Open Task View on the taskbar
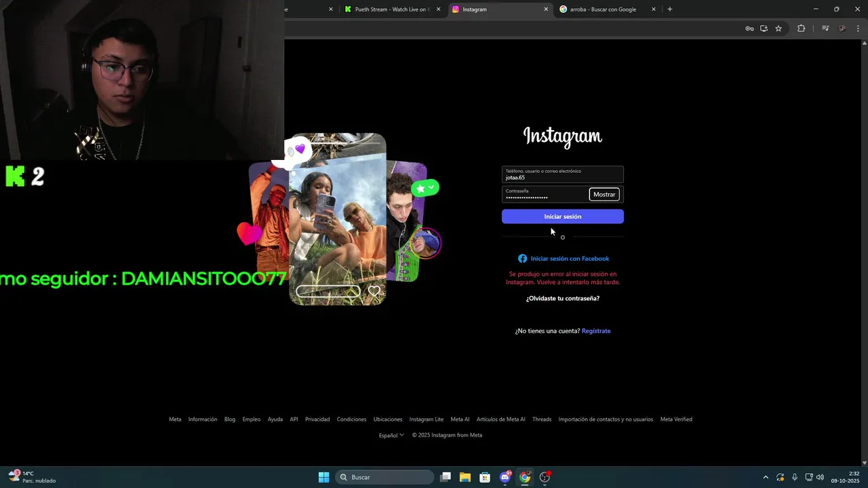868x488 pixels. point(446,477)
